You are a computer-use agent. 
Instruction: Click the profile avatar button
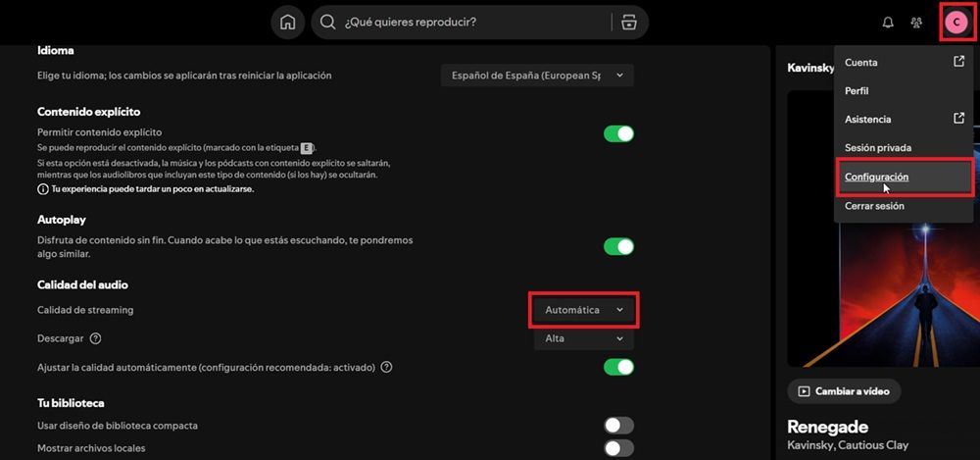click(x=955, y=22)
